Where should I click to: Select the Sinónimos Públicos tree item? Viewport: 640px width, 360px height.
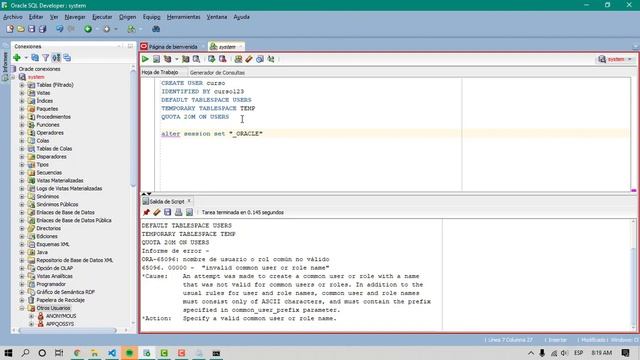click(x=57, y=204)
